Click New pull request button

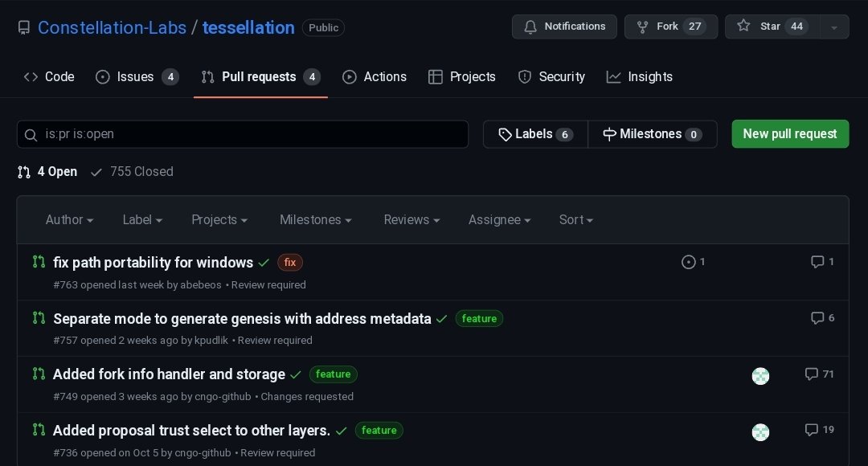click(x=790, y=134)
